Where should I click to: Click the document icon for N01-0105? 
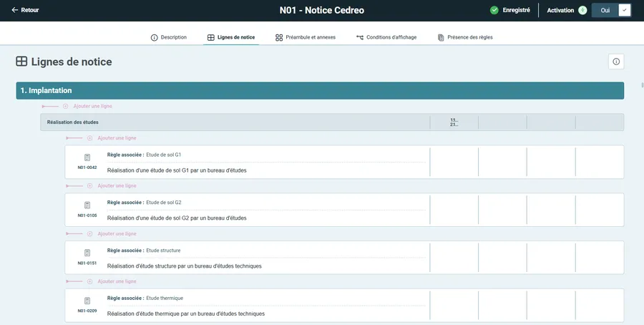(87, 205)
